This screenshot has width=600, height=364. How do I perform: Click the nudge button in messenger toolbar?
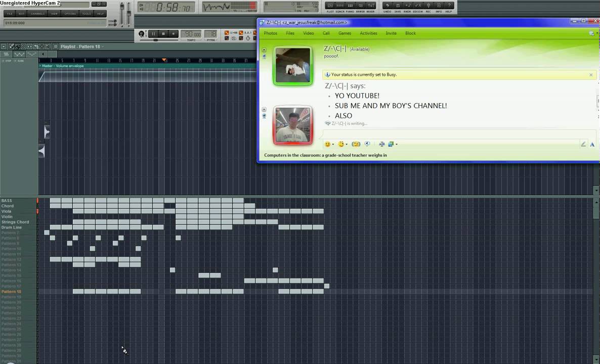click(x=356, y=144)
